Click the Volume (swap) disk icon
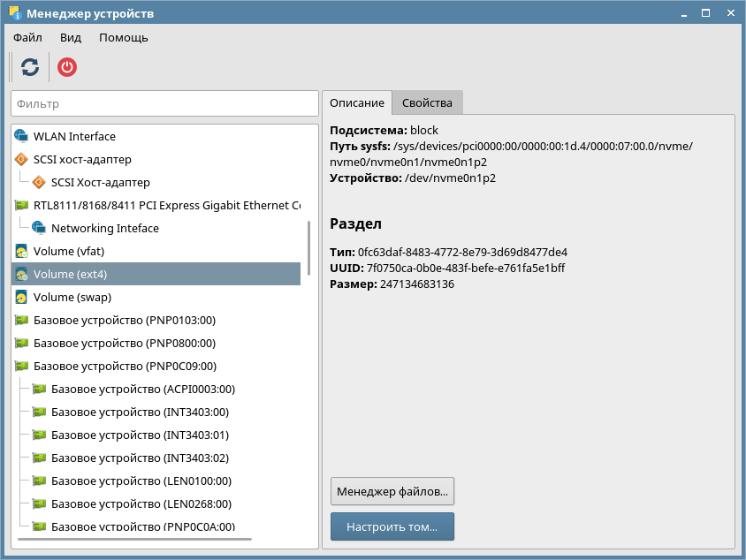The image size is (746, 560). pos(21,297)
